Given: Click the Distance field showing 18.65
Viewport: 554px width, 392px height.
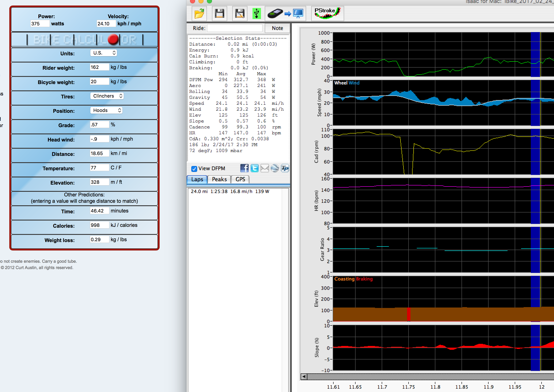Looking at the screenshot, I should click(100, 153).
